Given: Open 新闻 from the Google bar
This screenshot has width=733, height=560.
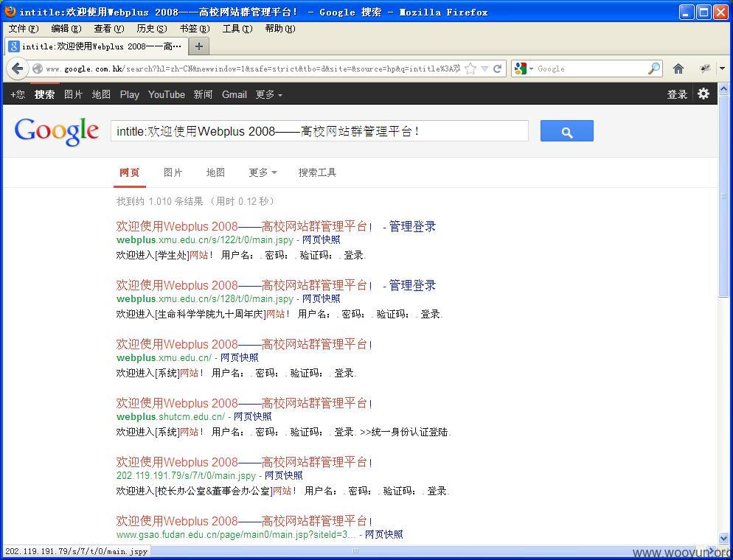Looking at the screenshot, I should [x=203, y=94].
